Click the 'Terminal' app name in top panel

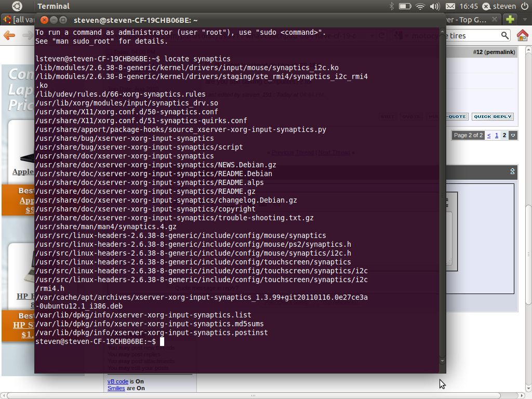[54, 6]
